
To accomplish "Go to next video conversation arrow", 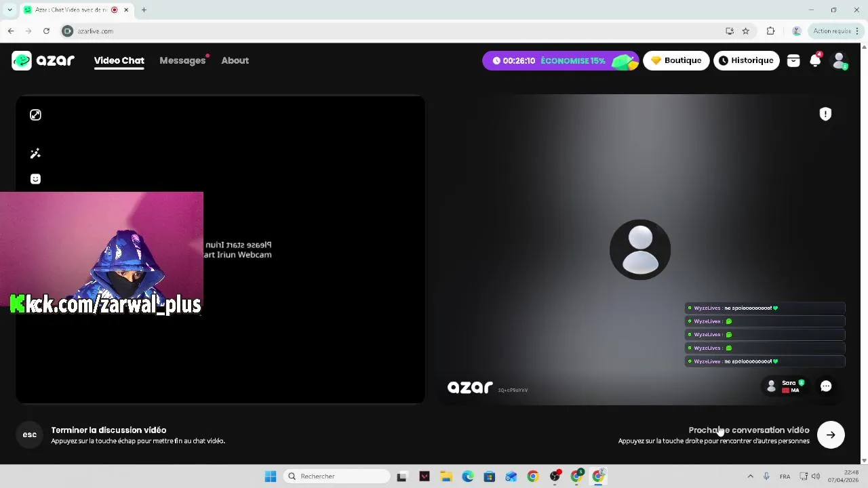I will [831, 435].
